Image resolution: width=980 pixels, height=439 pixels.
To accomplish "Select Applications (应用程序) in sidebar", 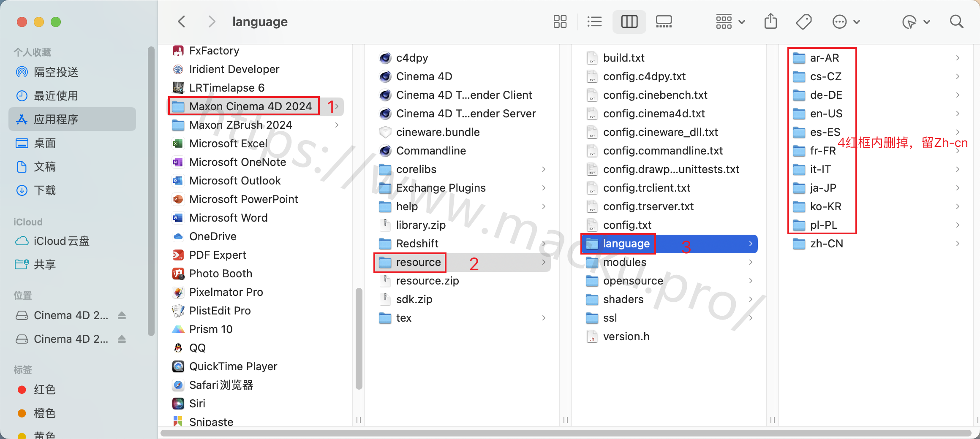I will pyautogui.click(x=72, y=119).
